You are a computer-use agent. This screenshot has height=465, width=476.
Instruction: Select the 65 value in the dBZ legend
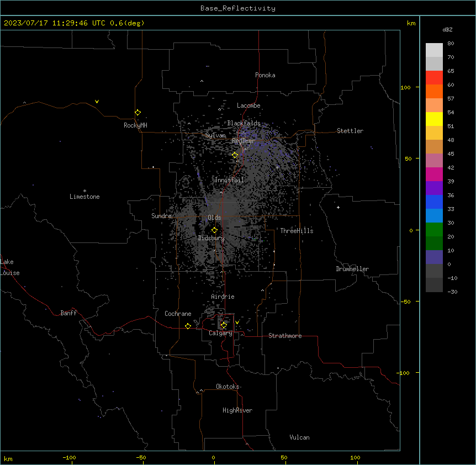click(x=451, y=71)
